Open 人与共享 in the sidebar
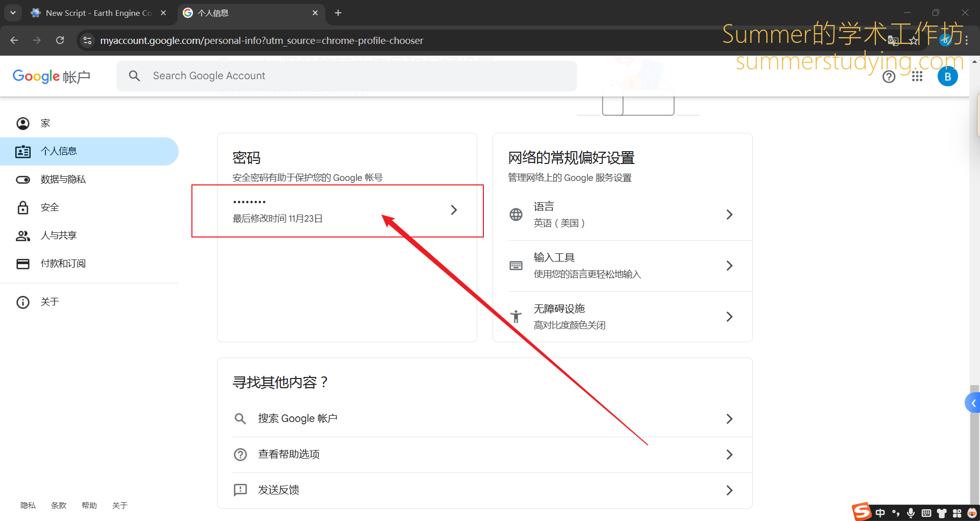 (89, 235)
